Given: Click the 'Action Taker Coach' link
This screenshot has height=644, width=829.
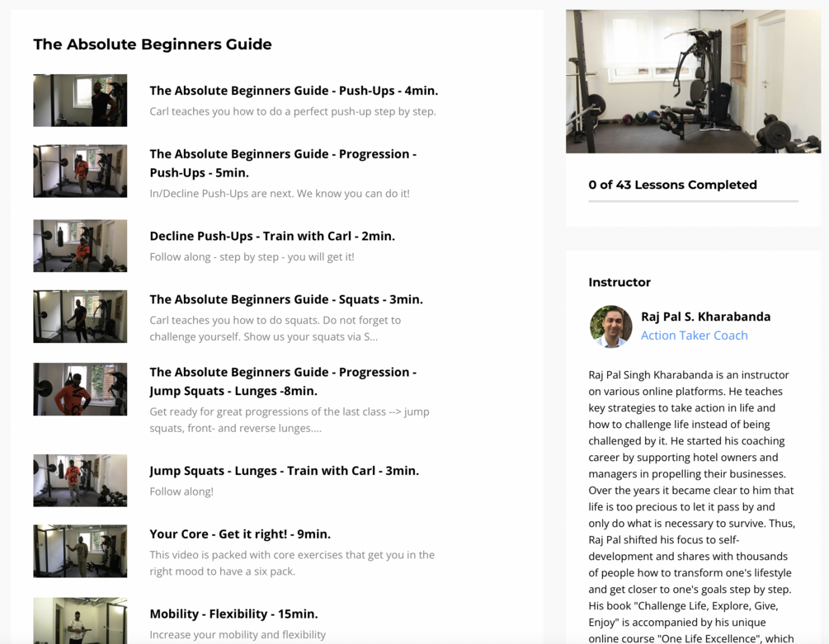Looking at the screenshot, I should pyautogui.click(x=695, y=336).
